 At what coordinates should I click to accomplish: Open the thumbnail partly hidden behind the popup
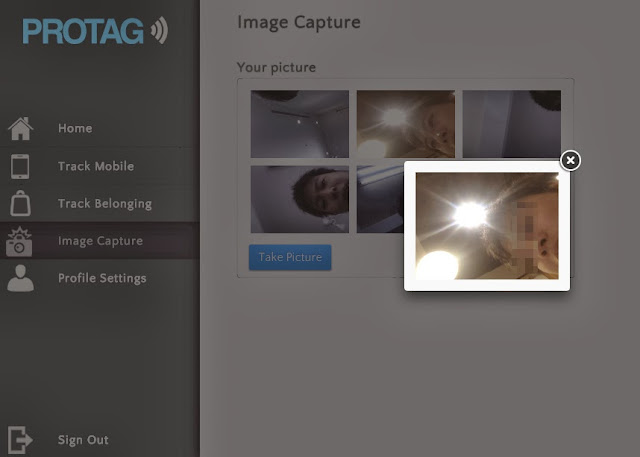[380, 199]
